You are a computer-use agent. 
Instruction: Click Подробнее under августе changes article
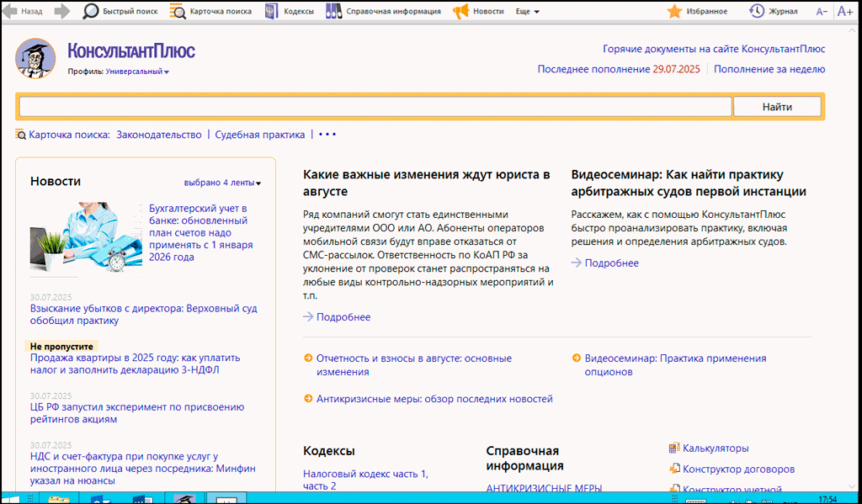point(343,317)
